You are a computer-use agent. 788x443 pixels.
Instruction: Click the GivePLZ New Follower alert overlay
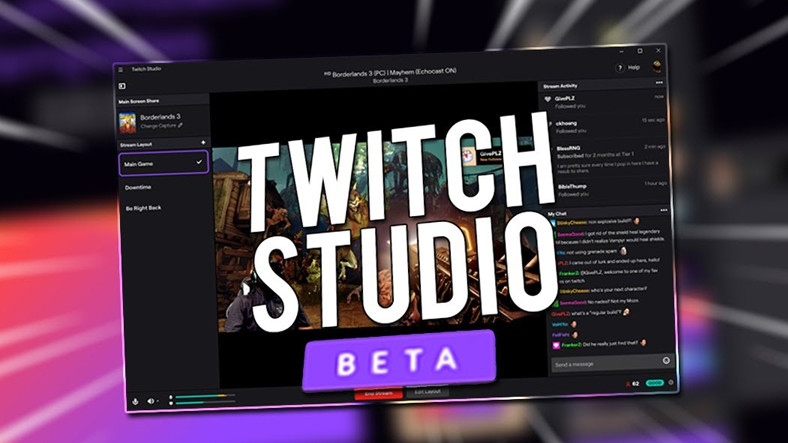(482, 156)
